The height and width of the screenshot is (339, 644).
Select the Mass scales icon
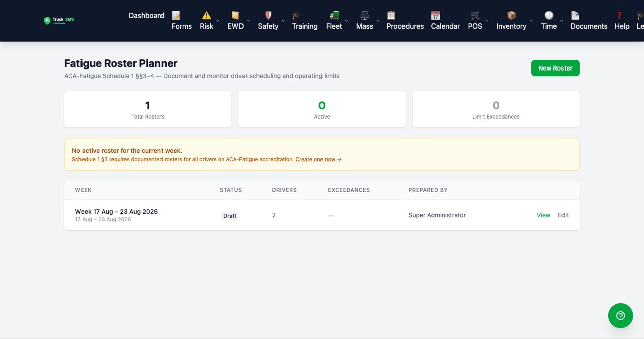click(365, 16)
